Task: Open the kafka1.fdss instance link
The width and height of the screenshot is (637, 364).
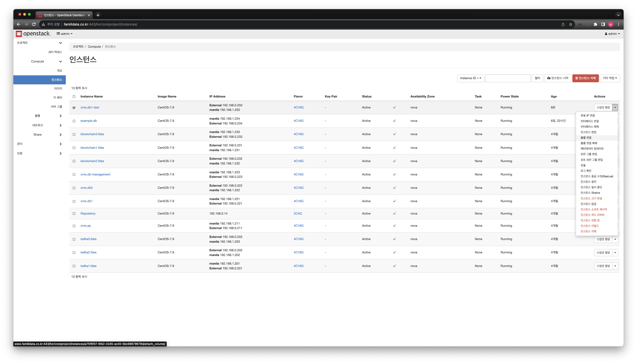Action: 88,266
